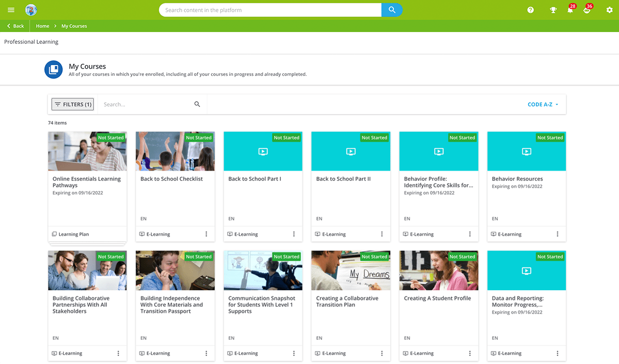Open options menu for Back to School Part I
Viewport: 619px width, 364px height.
click(294, 234)
